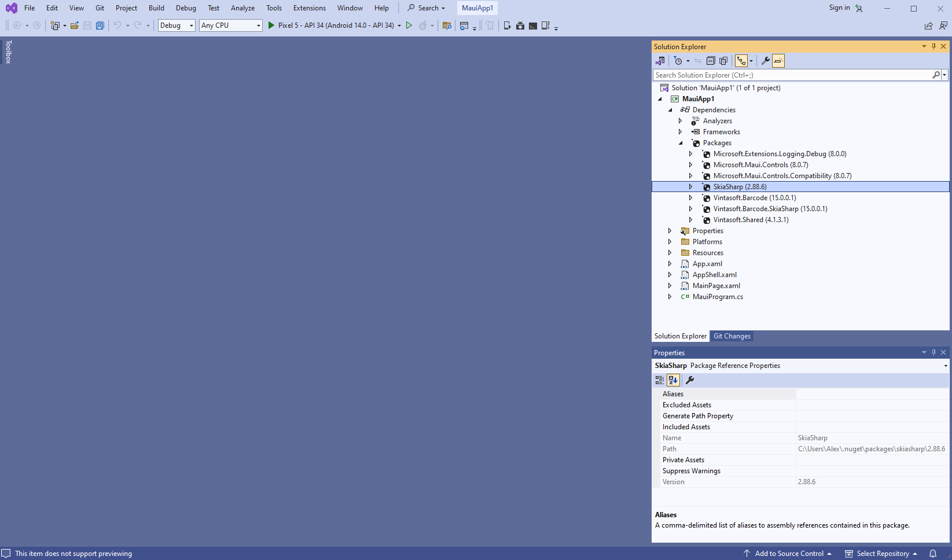Click the Property Pages wrench in Properties panel
This screenshot has width=952, height=560.
[690, 380]
